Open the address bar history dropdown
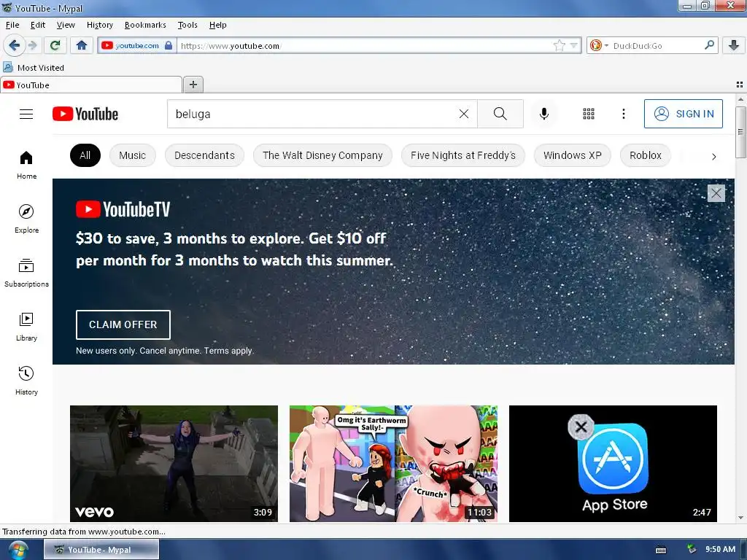747x560 pixels. coord(574,46)
